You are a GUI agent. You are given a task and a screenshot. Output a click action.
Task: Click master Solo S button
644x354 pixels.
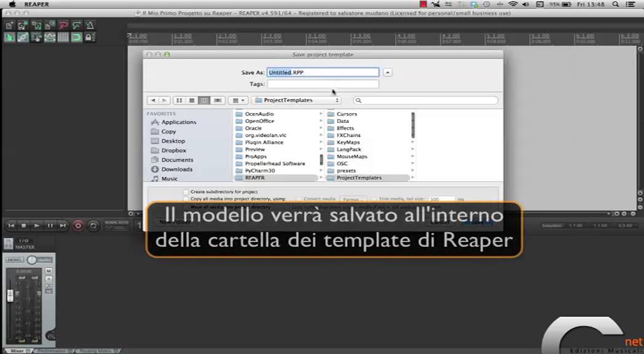click(49, 279)
